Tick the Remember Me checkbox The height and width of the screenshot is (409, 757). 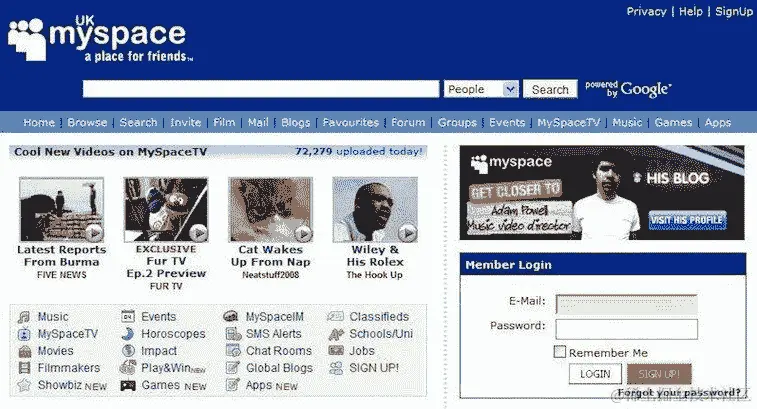click(560, 352)
